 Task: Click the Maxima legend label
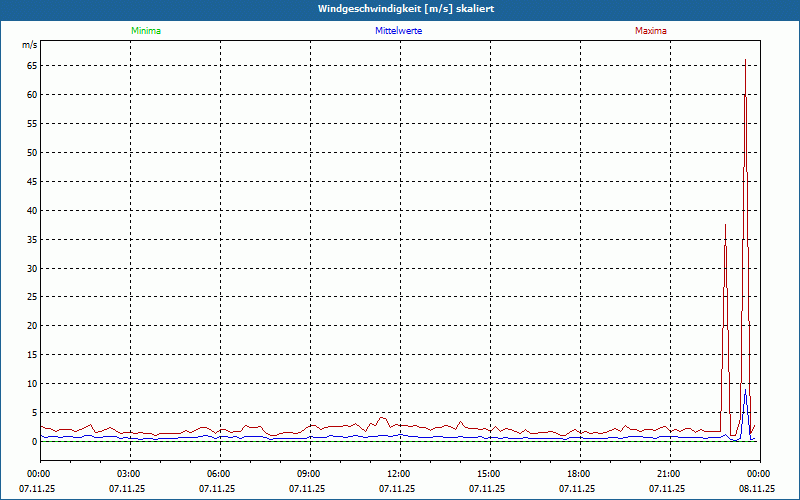pos(651,31)
